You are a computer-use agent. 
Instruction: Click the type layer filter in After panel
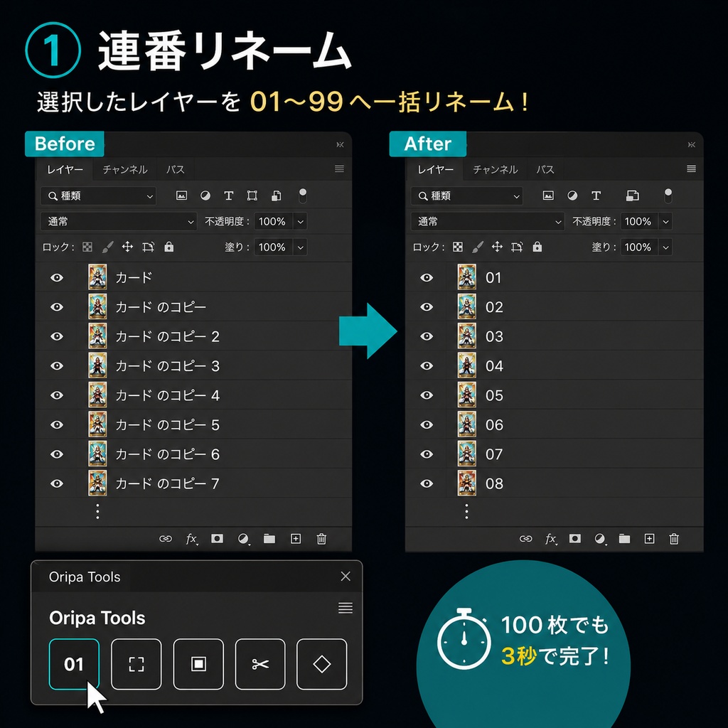coord(596,196)
